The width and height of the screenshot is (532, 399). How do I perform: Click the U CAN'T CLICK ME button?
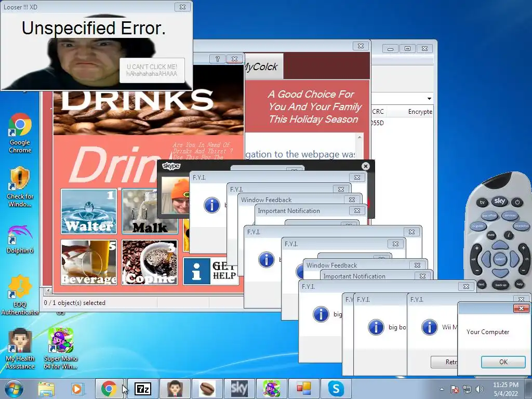coord(152,70)
